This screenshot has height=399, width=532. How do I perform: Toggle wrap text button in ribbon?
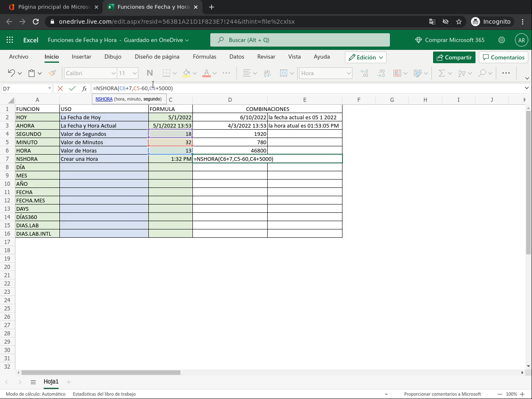click(x=267, y=73)
